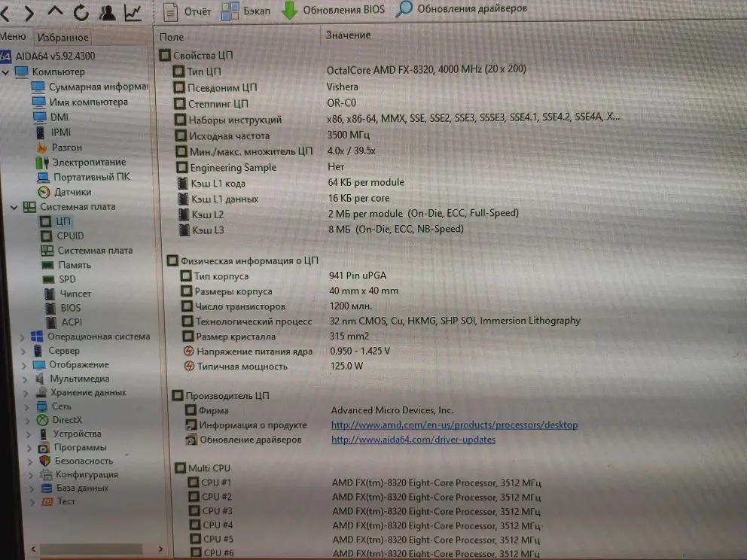Switch to the Меню tab
Screen dimensions: 747x560
pos(13,36)
